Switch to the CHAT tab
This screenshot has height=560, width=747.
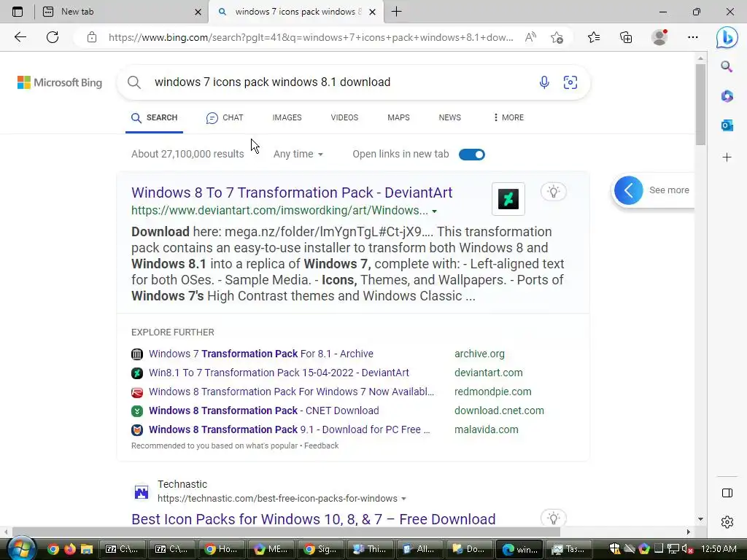pos(225,117)
